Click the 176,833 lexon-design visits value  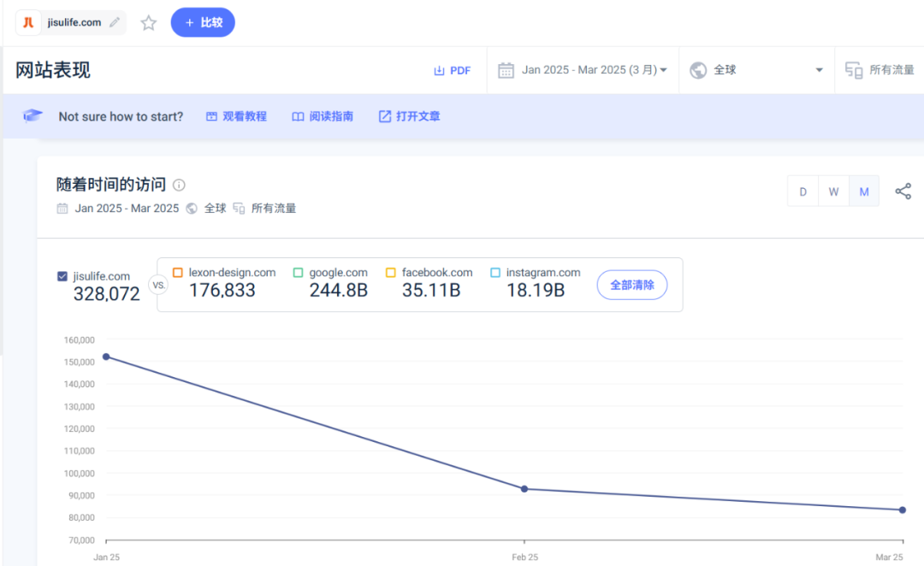pos(222,291)
